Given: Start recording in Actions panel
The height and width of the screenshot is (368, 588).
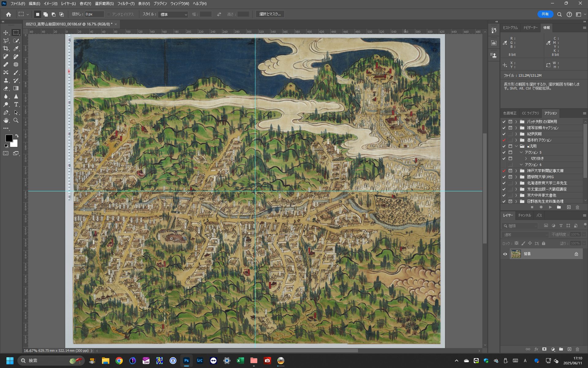Looking at the screenshot, I should coord(541,207).
